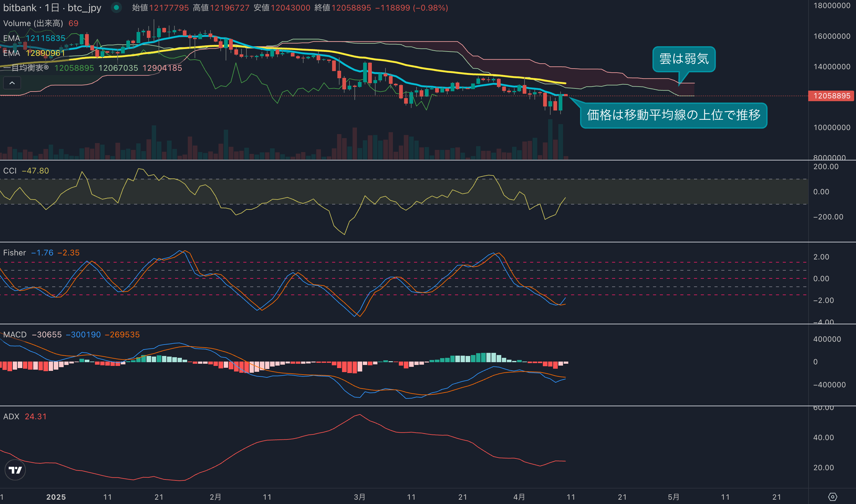The height and width of the screenshot is (504, 856).
Task: Click the ADX indicator label
Action: (11, 416)
